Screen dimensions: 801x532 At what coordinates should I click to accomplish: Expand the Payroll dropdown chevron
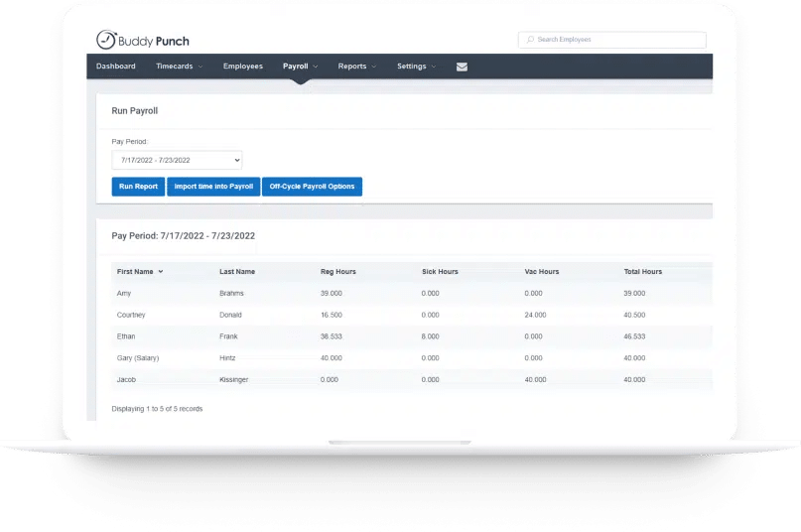click(316, 66)
